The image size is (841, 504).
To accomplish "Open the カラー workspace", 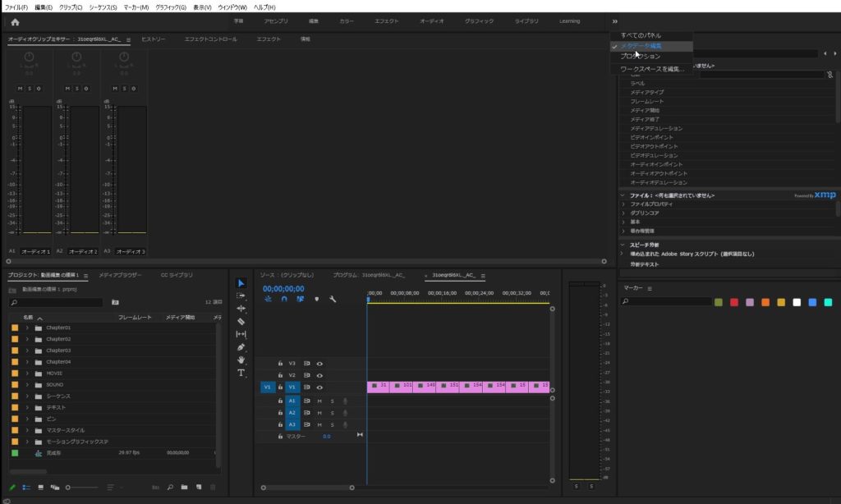I will tap(347, 21).
